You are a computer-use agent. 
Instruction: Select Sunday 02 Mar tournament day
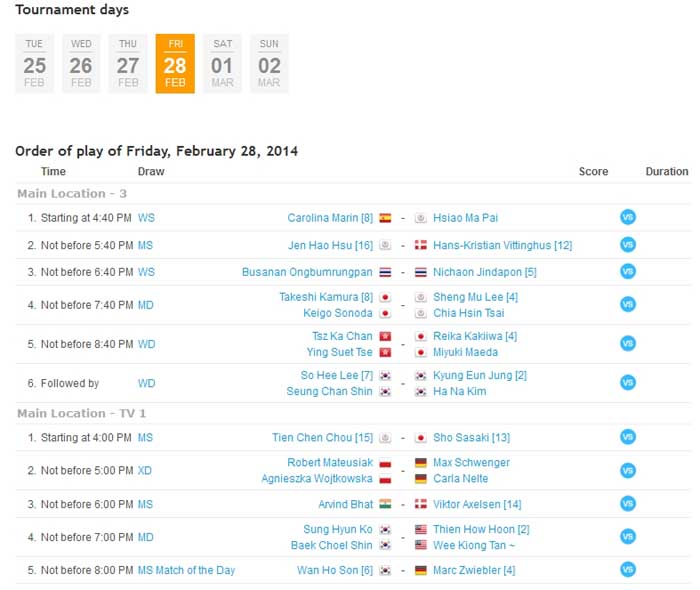coord(269,63)
